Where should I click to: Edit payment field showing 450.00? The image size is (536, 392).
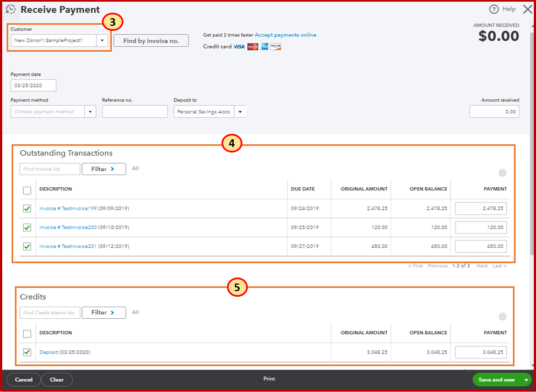[481, 246]
